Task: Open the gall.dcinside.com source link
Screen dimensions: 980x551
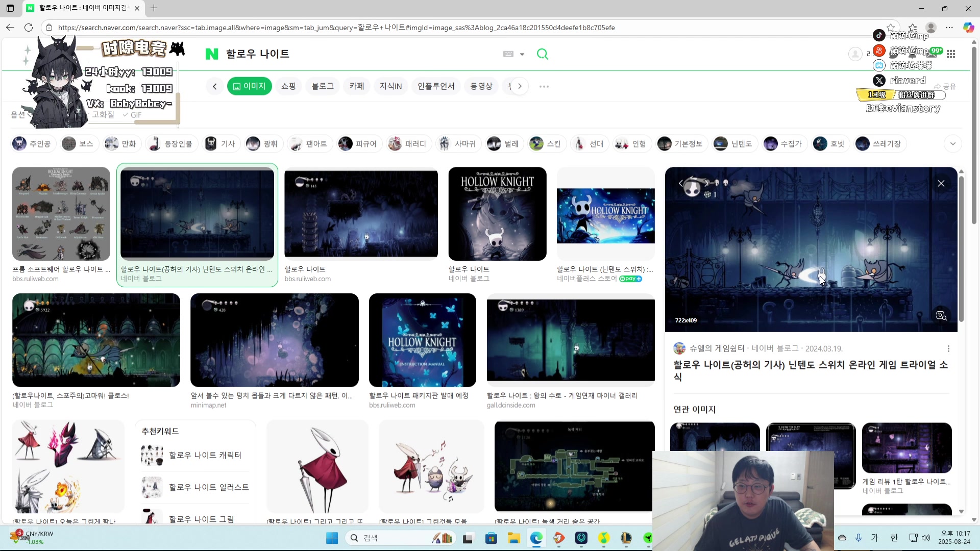Action: pyautogui.click(x=511, y=405)
